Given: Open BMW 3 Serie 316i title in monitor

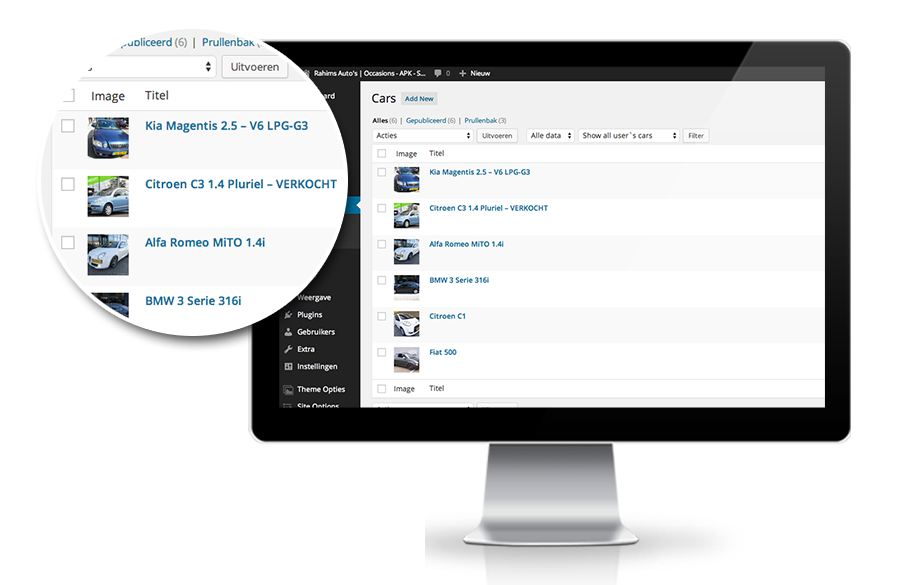Looking at the screenshot, I should (x=459, y=280).
